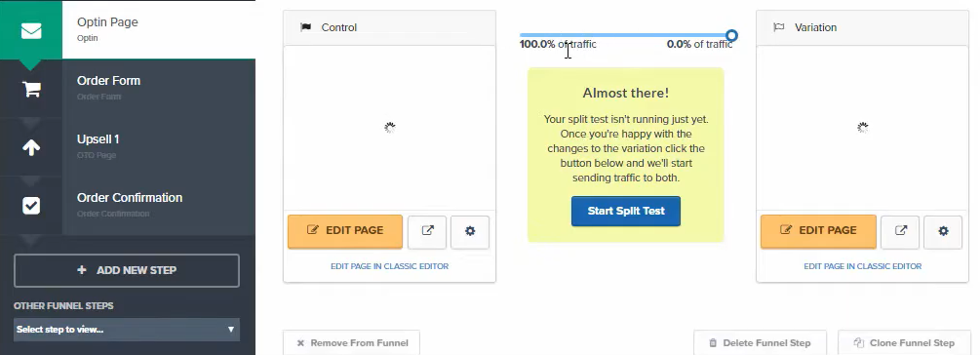Click the 100.0% of traffic label
Viewport: 980px width, 355px height.
coord(558,45)
